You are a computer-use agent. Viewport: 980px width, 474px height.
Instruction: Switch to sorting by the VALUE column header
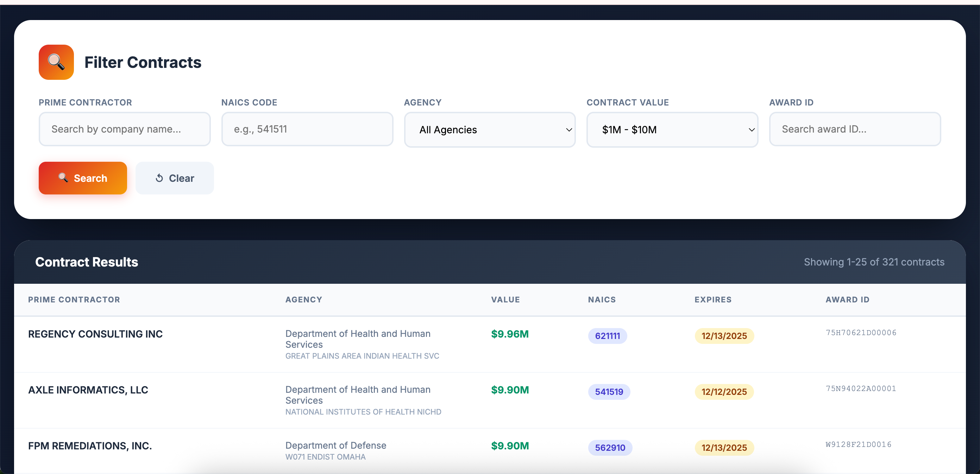[x=505, y=299]
